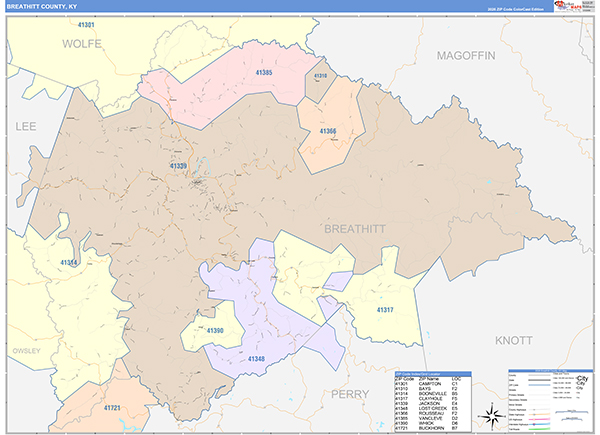Click ROUSSEAU in the ZIP index table

coord(431,414)
